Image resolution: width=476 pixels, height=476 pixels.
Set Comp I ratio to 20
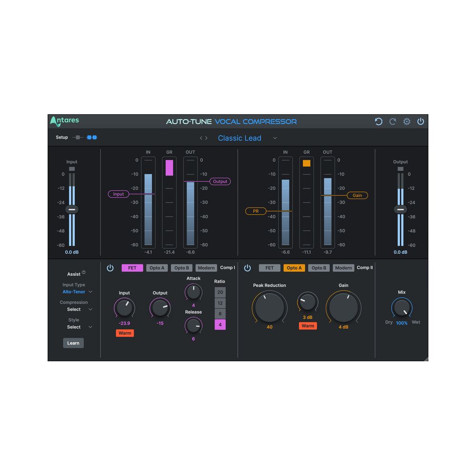pos(220,292)
